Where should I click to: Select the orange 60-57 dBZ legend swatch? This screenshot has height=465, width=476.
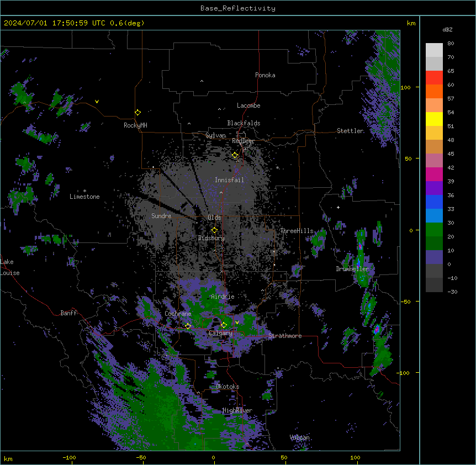434,91
